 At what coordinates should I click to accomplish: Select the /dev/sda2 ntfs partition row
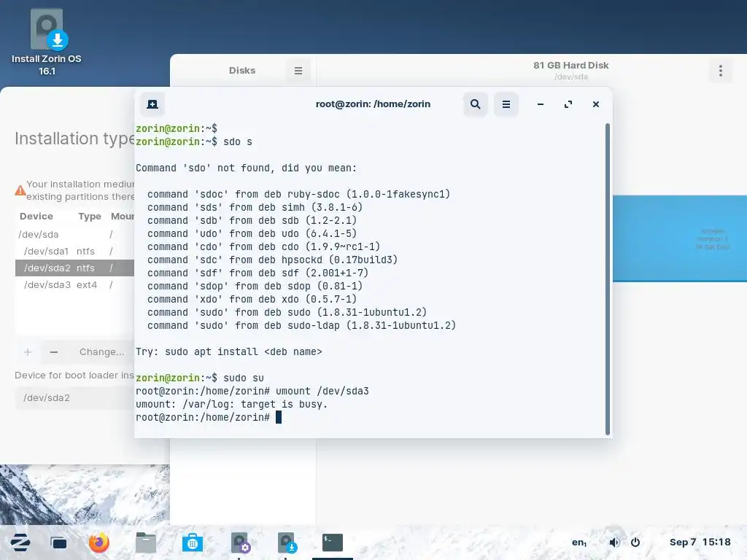tap(75, 268)
